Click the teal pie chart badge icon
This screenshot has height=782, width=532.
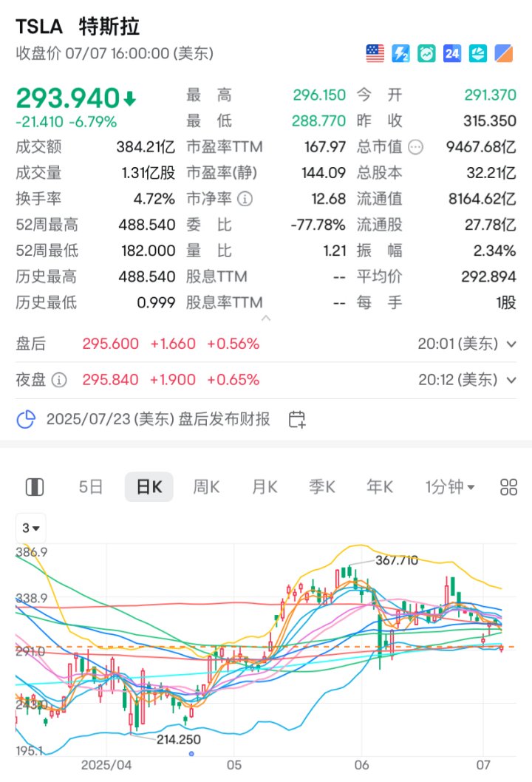(477, 53)
